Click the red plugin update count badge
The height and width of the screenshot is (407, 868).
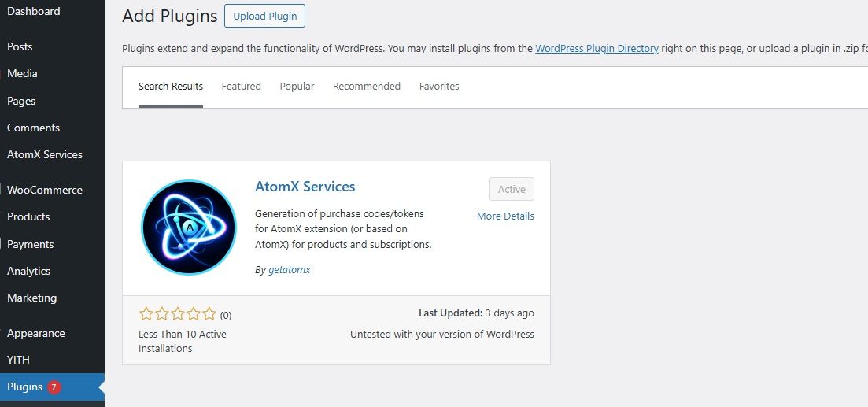pyautogui.click(x=54, y=387)
